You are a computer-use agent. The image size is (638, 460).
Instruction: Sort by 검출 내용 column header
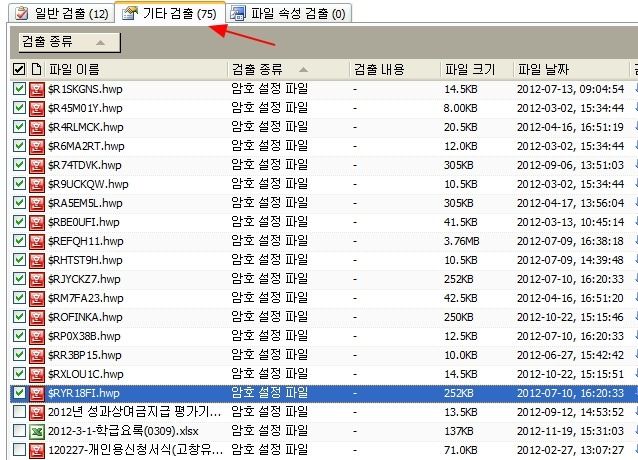pyautogui.click(x=395, y=69)
